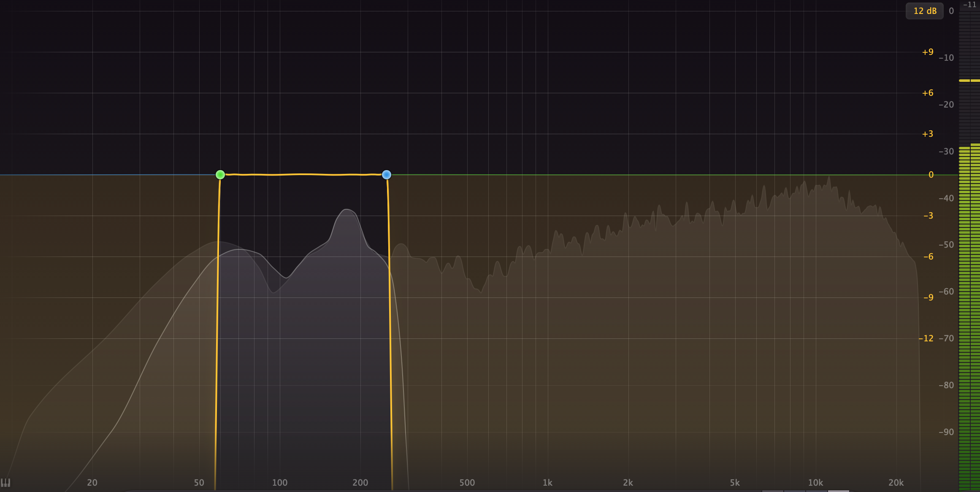Click the +3 gain scale label
Screen dimensions: 980x492
[927, 133]
